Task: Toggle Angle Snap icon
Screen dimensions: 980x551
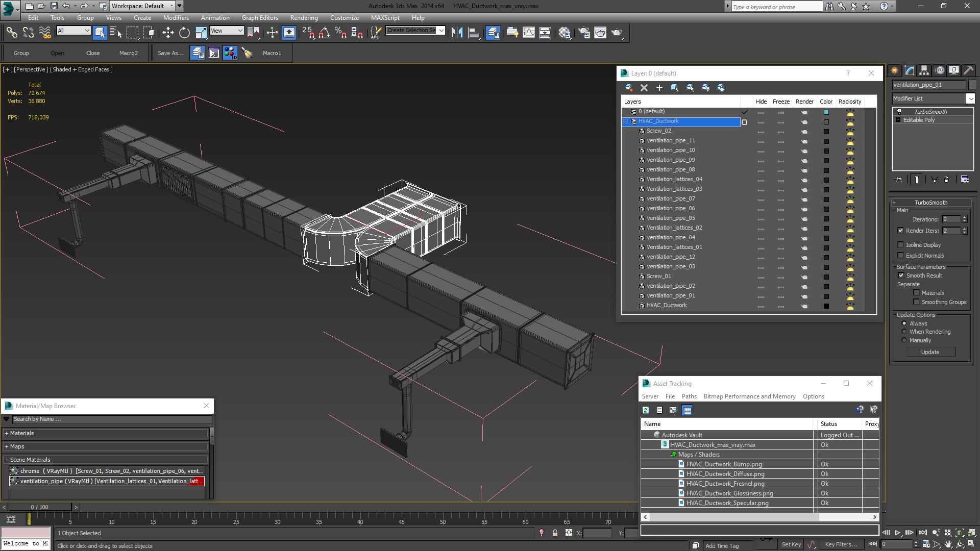Action: coord(324,33)
